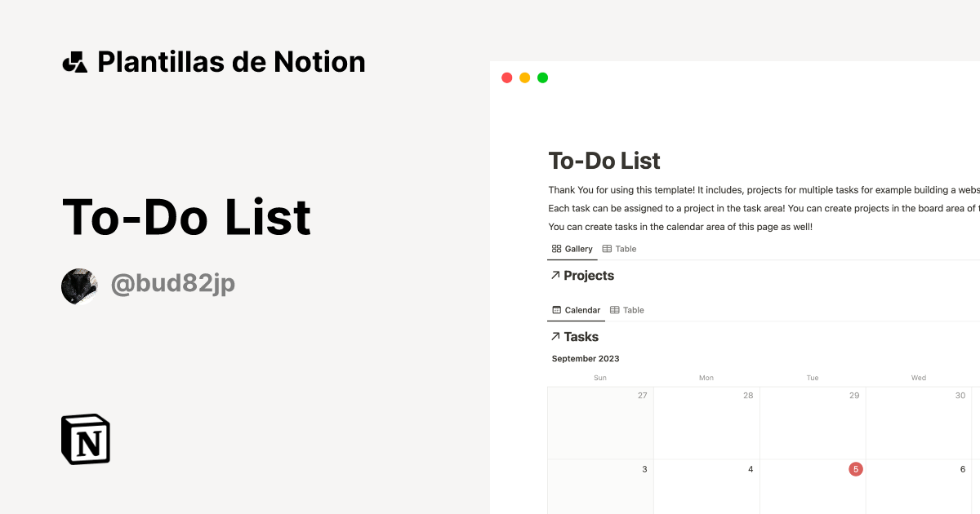The image size is (980, 514).
Task: Select the Gallery view icon
Action: coord(557,248)
